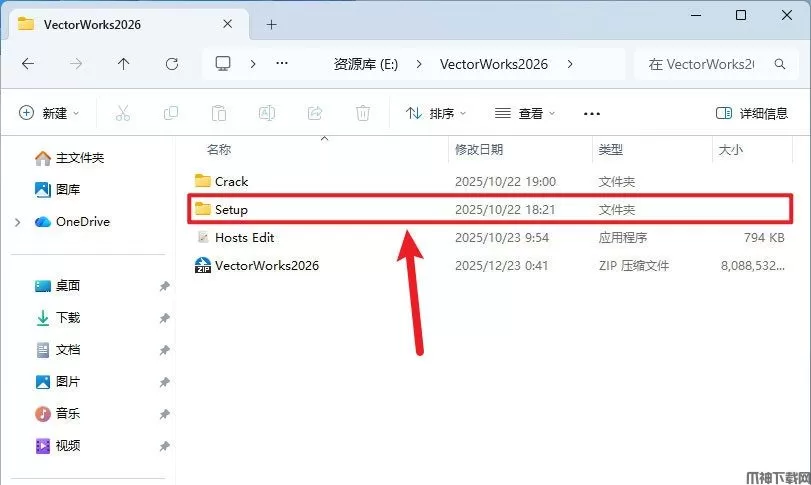
Task: Click the This PC monitor icon in address bar
Action: pos(223,63)
